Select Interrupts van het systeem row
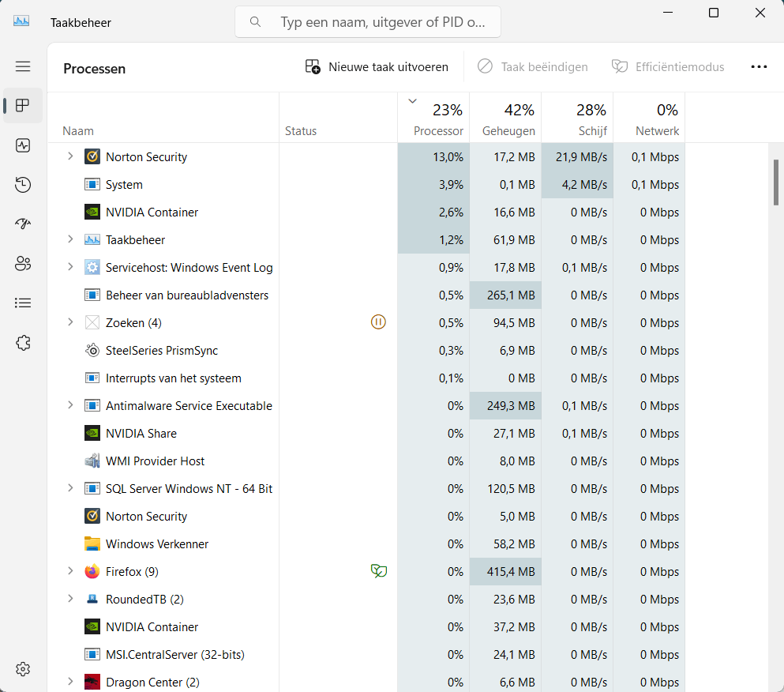This screenshot has height=692, width=784. 366,378
